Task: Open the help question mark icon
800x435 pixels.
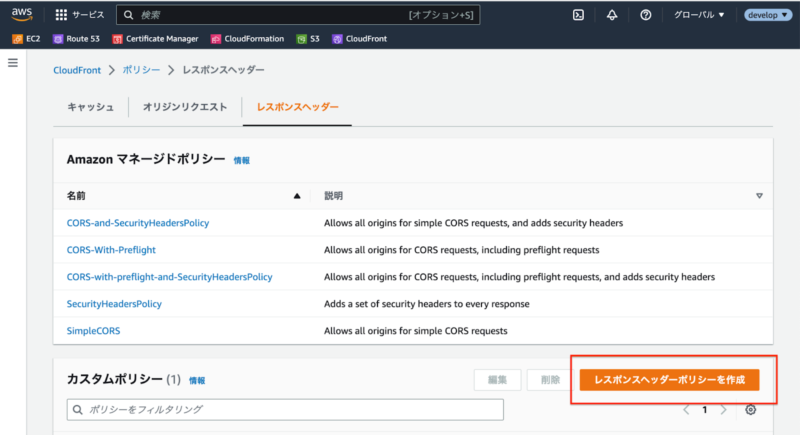Action: [646, 15]
